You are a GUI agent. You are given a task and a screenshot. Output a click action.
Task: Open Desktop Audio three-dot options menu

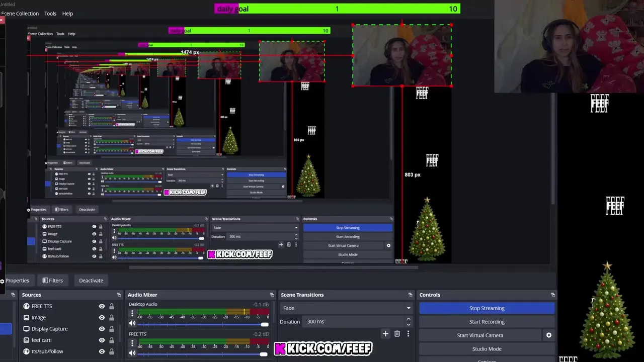(x=132, y=313)
